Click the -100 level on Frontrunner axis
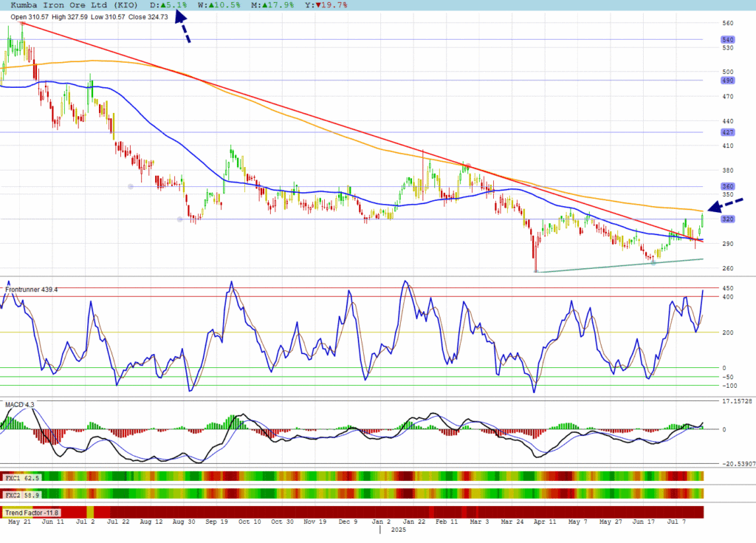Screen dimensions: 756x543 click(729, 386)
